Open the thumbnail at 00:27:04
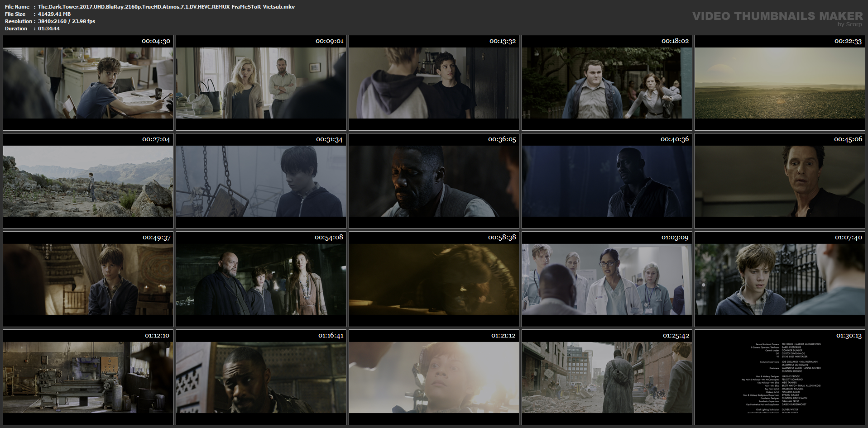This screenshot has width=868, height=428. tap(88, 181)
